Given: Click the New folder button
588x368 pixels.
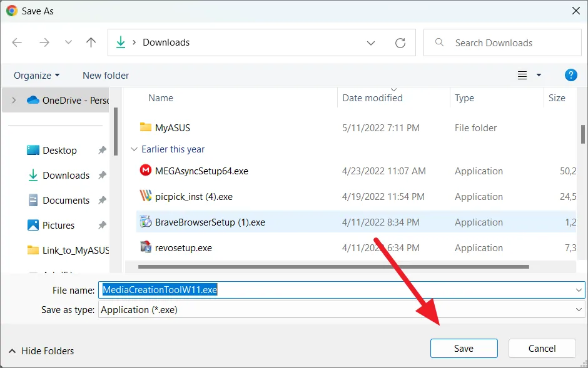Looking at the screenshot, I should (x=106, y=75).
